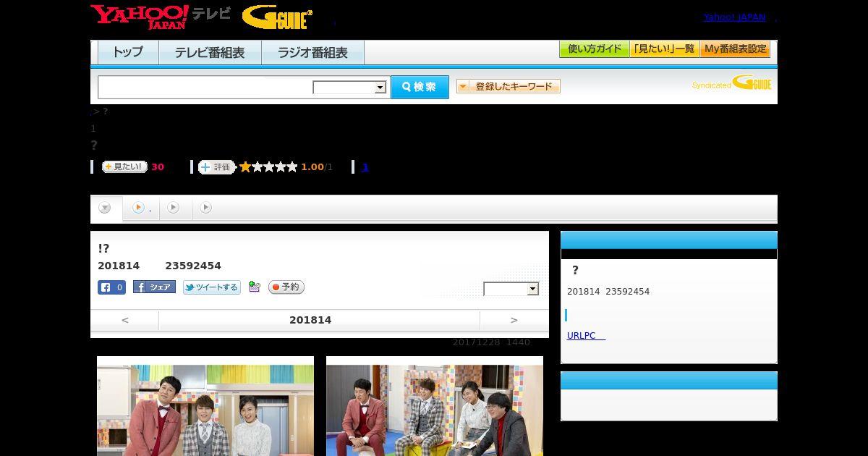The width and height of the screenshot is (868, 456).
Task: Open the テレビ番組表 tab
Action: pyautogui.click(x=210, y=53)
